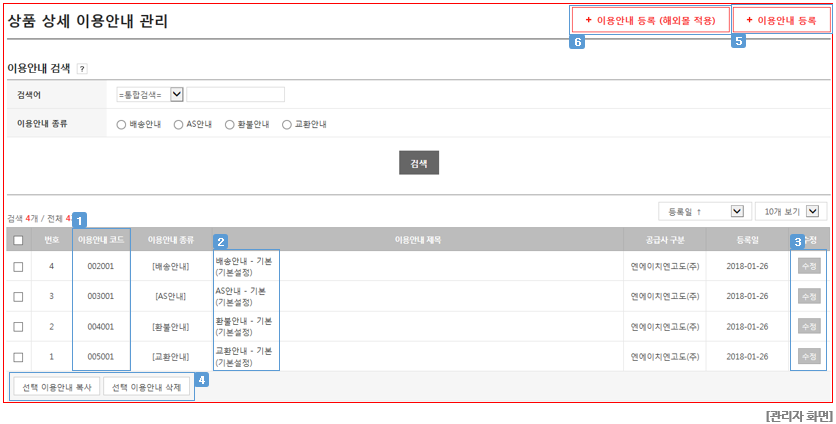The width and height of the screenshot is (836, 424).
Task: Click 수정 for the AS안내 row
Action: tap(809, 296)
